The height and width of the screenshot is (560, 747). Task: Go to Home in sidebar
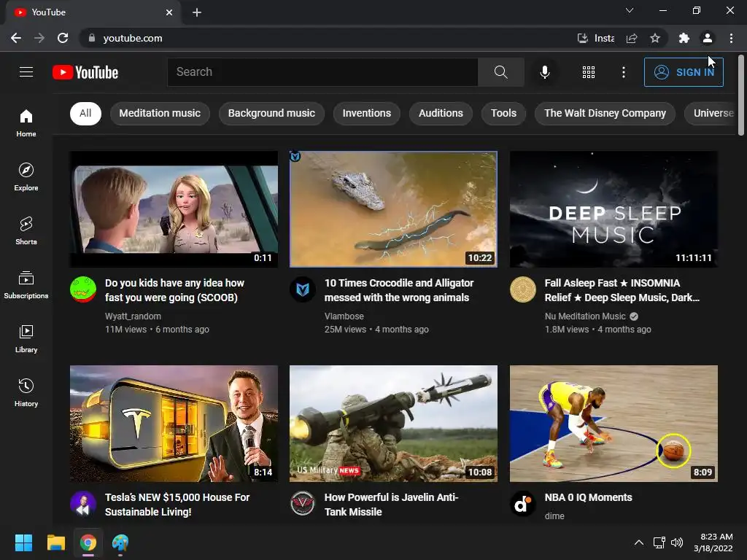26,122
